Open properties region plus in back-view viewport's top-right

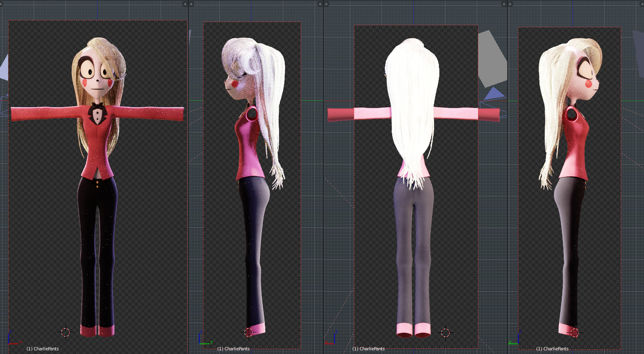point(504,4)
